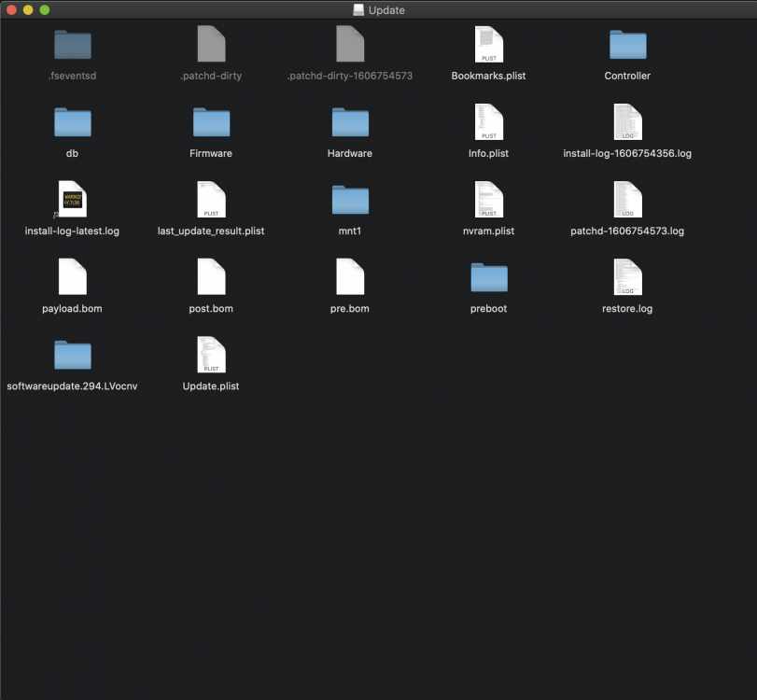This screenshot has width=757, height=700.
Task: Click the .patchd-dirty-1606754573 file icon
Action: coord(350,44)
